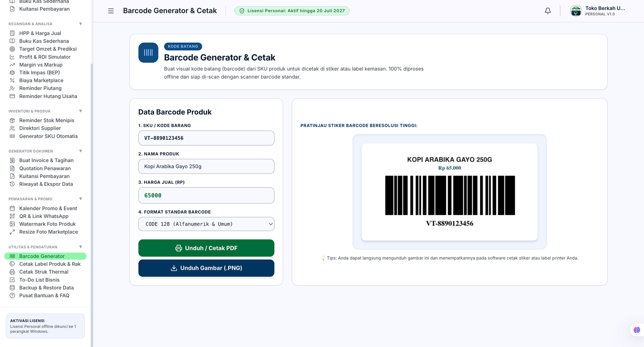
Task: Click the KOPI ARABIKA GAYO 250G sticker title
Action: coord(450,160)
